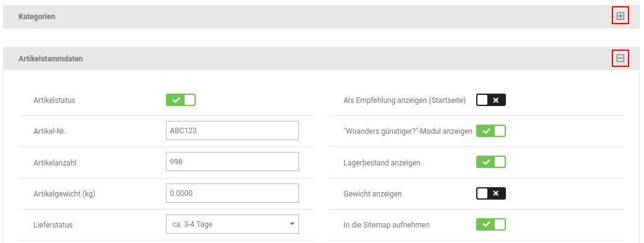Click the Lieferstatus label text
Viewport: 644px width, 243px height.
pyautogui.click(x=53, y=225)
